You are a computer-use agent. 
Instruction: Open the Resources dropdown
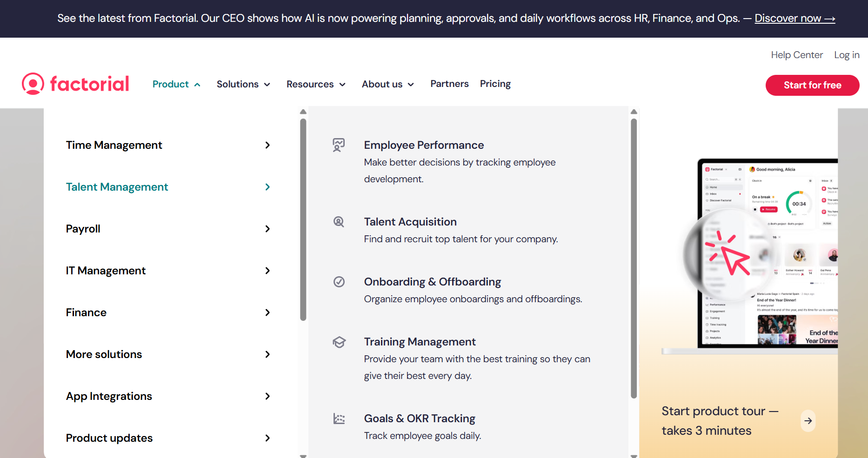pos(316,84)
